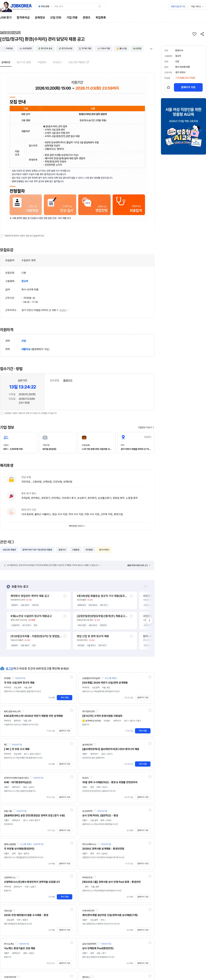
Task: Click the 기업구분 building icon card
Action: coord(58,442)
